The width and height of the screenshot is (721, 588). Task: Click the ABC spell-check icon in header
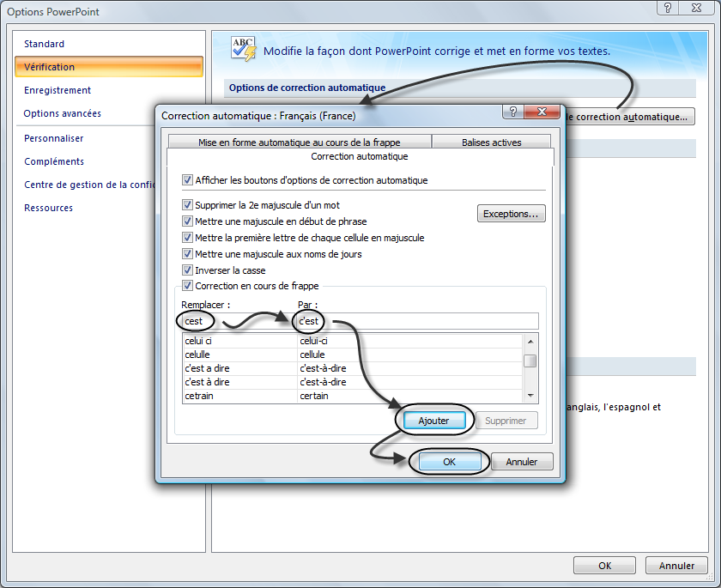[x=243, y=49]
